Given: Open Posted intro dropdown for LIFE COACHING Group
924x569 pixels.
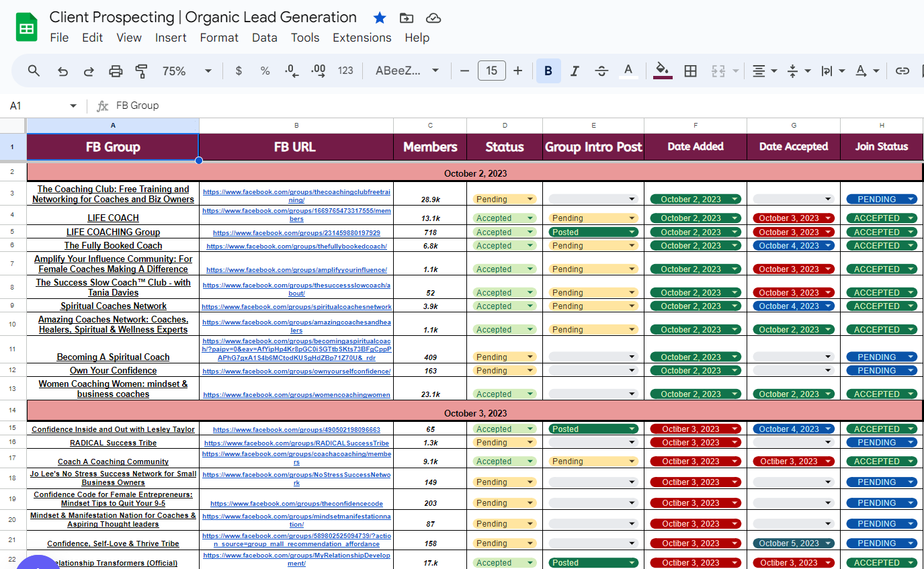Looking at the screenshot, I should point(593,232).
